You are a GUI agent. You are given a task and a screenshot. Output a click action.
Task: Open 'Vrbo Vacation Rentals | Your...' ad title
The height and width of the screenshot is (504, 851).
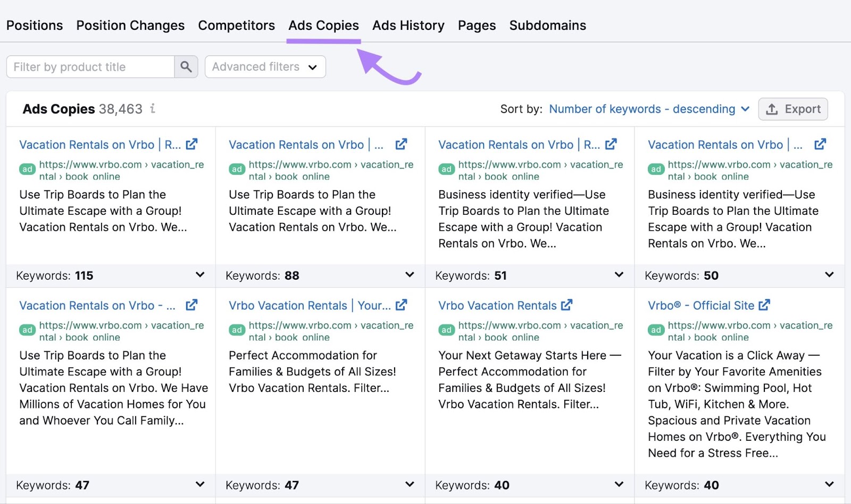tap(310, 306)
